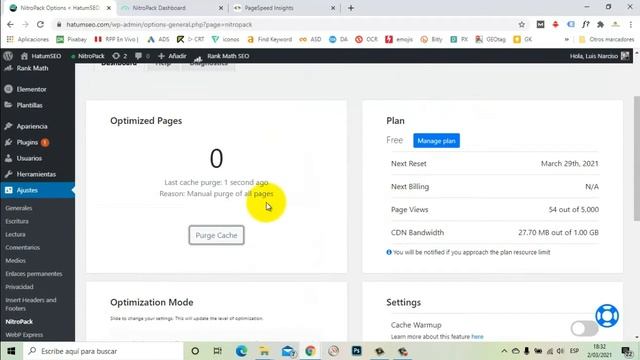Screen dimensions: 640x360
Task: Open Rank Math in sidebar
Action: tap(32, 68)
